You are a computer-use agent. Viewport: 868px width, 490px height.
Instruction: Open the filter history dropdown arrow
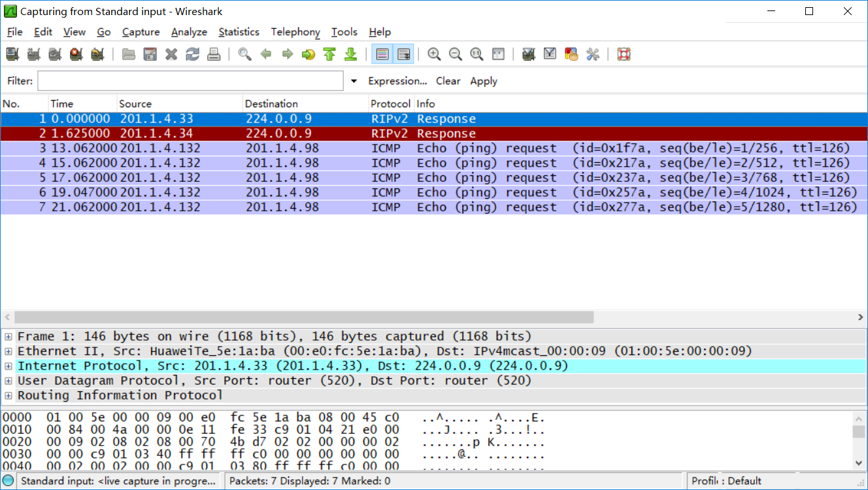[x=354, y=81]
